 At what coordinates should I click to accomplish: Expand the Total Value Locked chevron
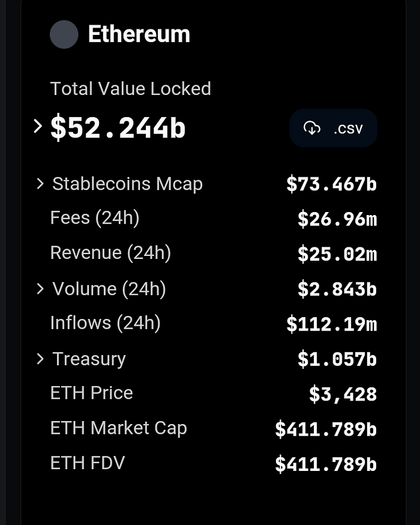38,127
